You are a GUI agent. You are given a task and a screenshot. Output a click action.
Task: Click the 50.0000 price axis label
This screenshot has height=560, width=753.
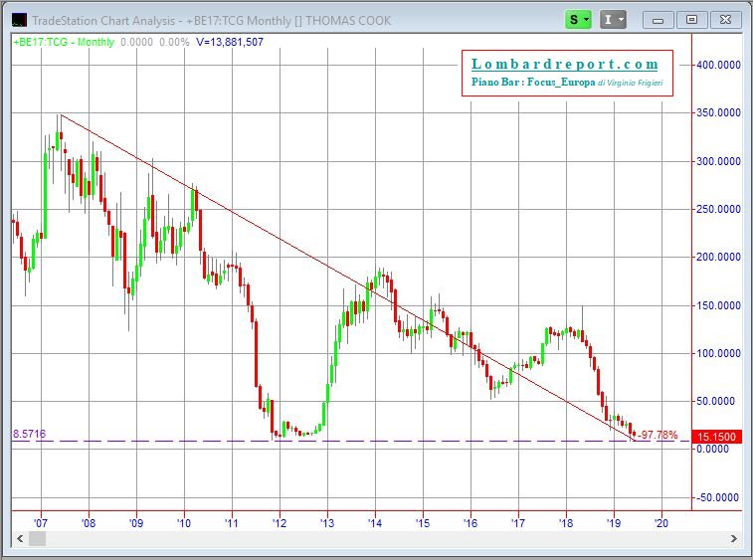click(715, 401)
